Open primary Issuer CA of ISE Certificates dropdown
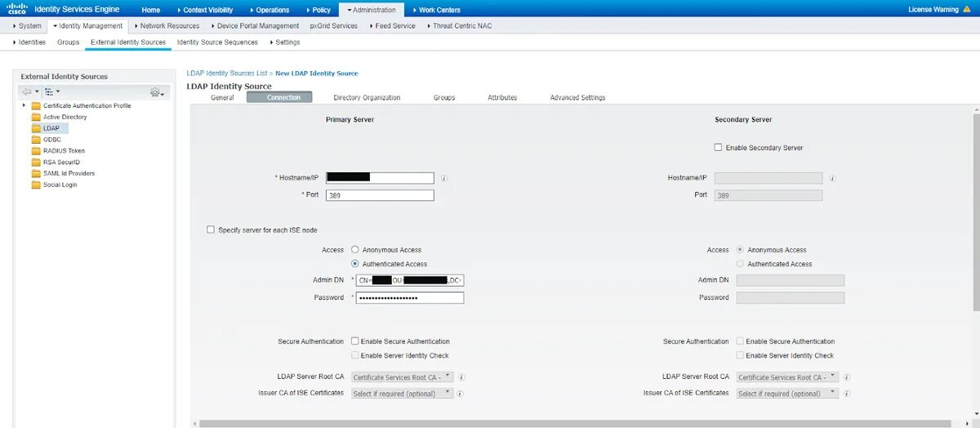980x428 pixels. click(x=401, y=393)
